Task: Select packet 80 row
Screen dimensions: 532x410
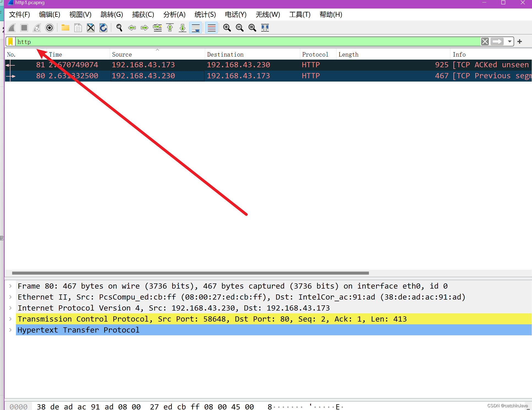Action: (x=268, y=76)
